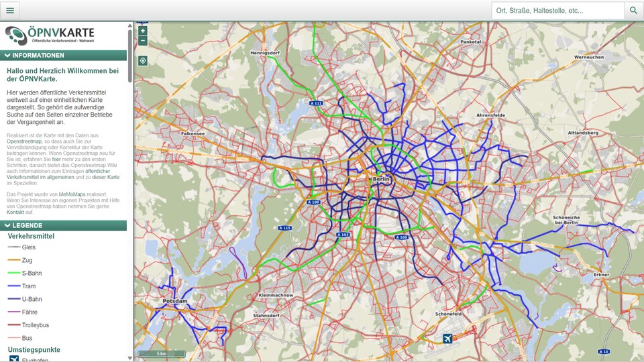Follow the 'dieser Karte' link
Viewport: 644px width, 362px height.
click(x=105, y=177)
